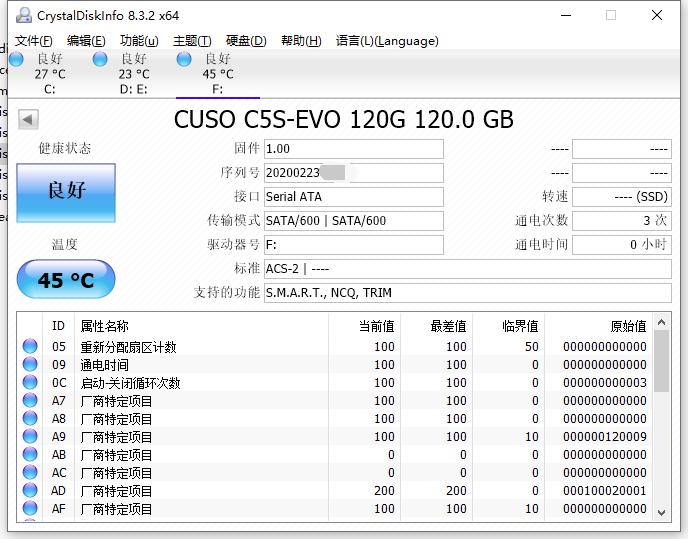Click power on count field 3 次
The width and height of the screenshot is (688, 539).
pyautogui.click(x=622, y=221)
